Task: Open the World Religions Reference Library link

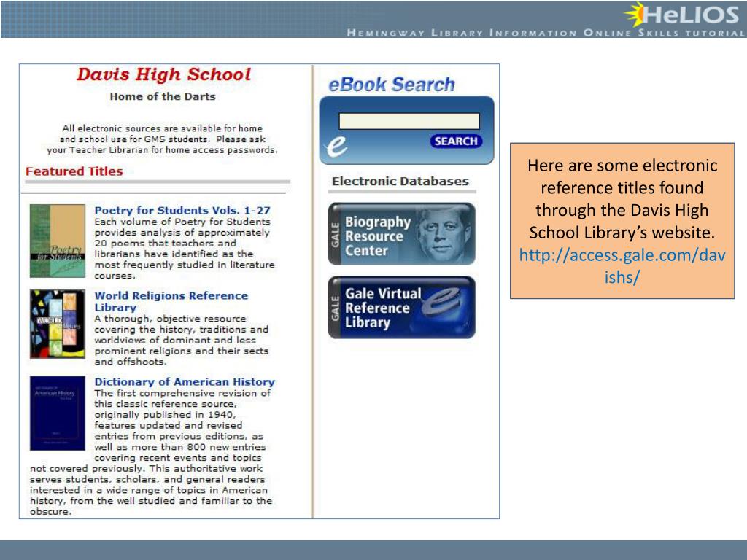Action: pos(171,301)
